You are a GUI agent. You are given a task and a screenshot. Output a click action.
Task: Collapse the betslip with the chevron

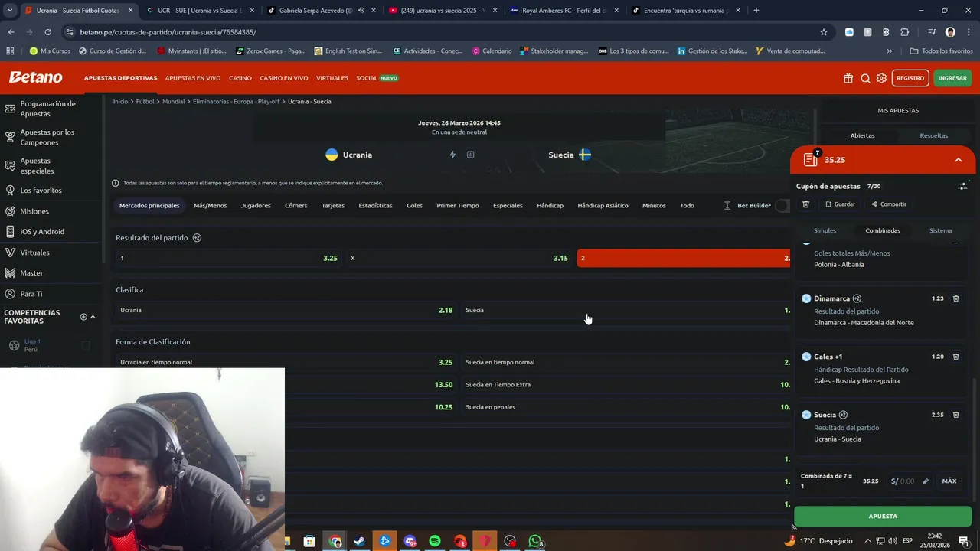pyautogui.click(x=959, y=160)
